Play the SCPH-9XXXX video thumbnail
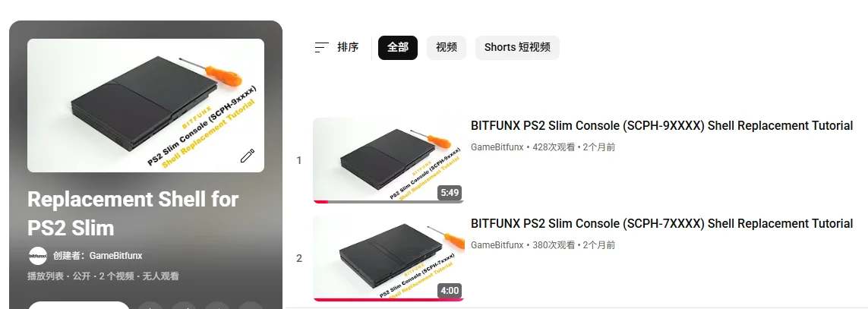 point(388,160)
